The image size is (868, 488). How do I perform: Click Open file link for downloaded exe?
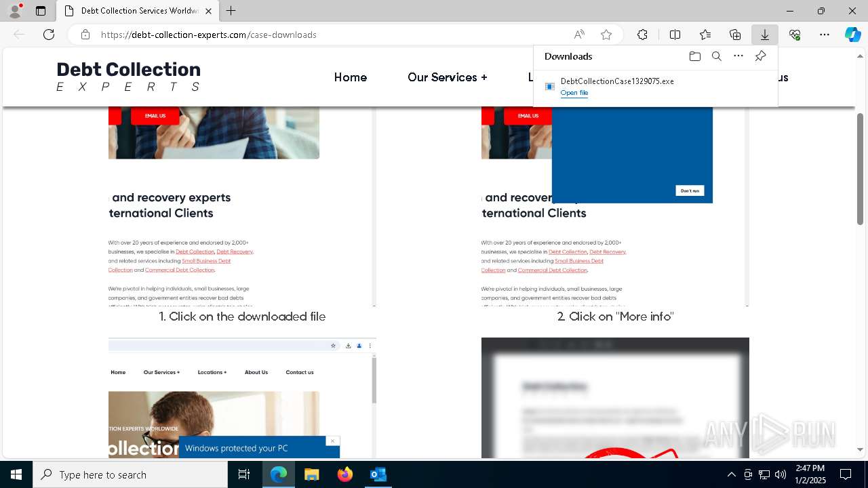[574, 93]
